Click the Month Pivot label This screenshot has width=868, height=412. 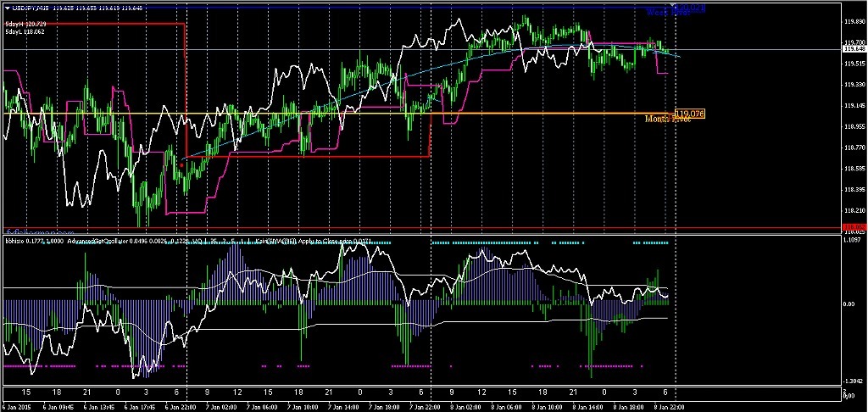[668, 119]
